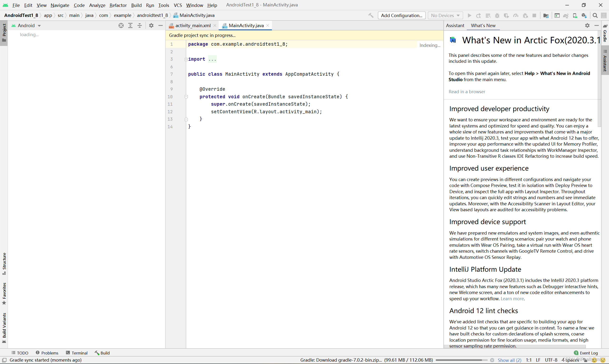This screenshot has height=364, width=609.
Task: Open the No Devices dropdown
Action: [445, 15]
